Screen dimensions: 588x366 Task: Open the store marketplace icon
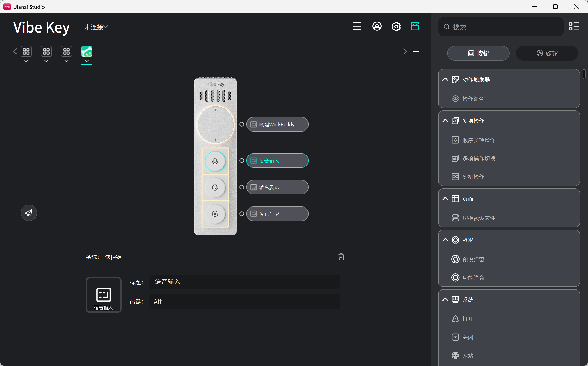(x=415, y=26)
